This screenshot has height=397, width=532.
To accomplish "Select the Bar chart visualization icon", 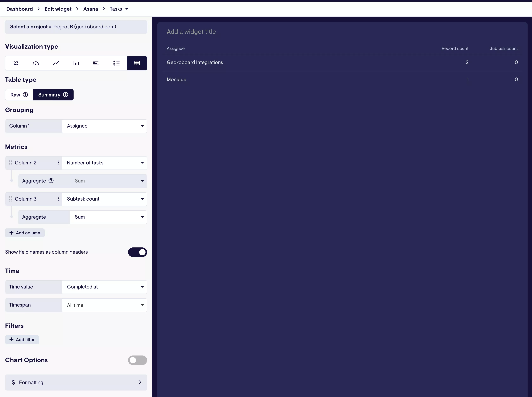I will pos(96,63).
